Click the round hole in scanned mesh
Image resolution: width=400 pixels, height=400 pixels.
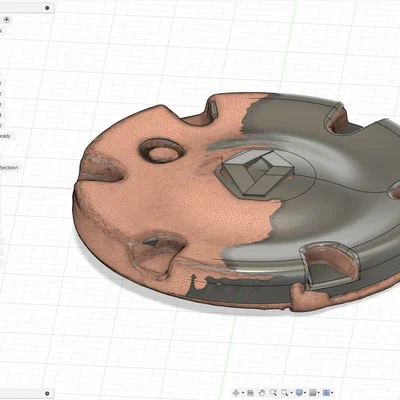162,151
